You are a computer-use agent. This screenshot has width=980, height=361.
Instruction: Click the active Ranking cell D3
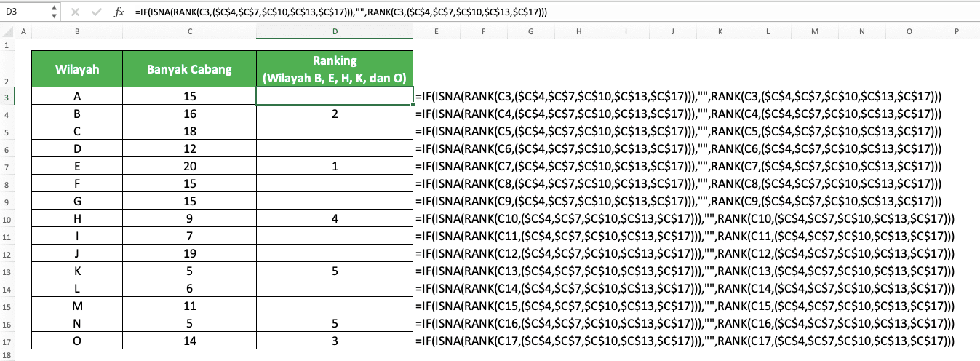point(335,96)
